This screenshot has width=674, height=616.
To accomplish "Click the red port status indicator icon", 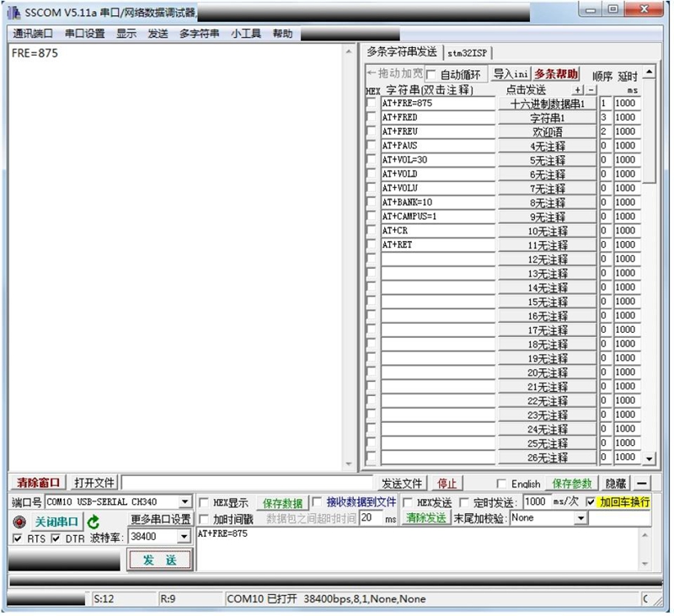I will pyautogui.click(x=19, y=522).
